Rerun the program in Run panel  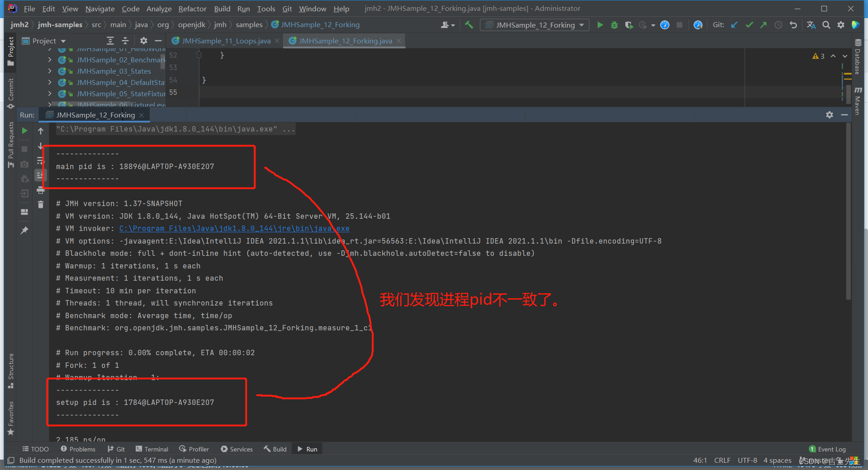click(25, 131)
